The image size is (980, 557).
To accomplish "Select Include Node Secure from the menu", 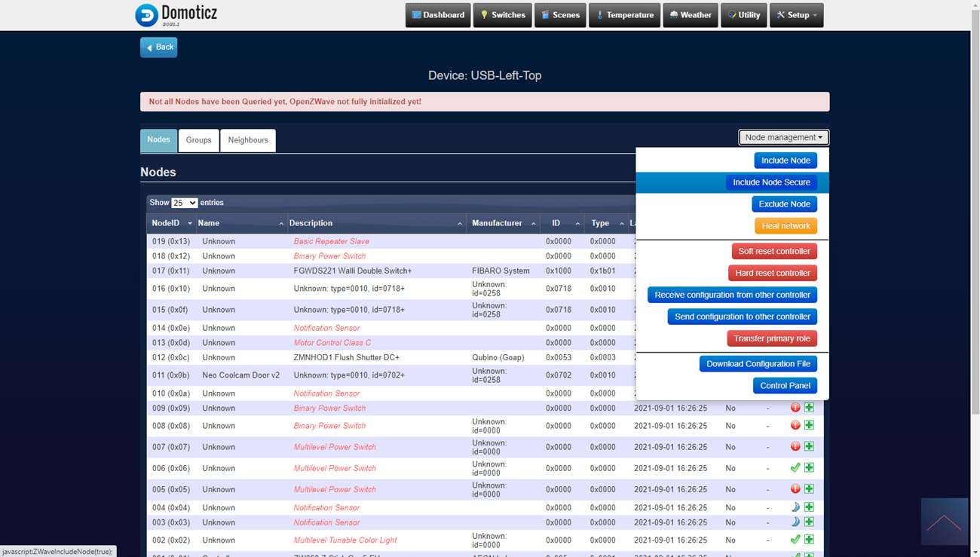I will tap(771, 182).
